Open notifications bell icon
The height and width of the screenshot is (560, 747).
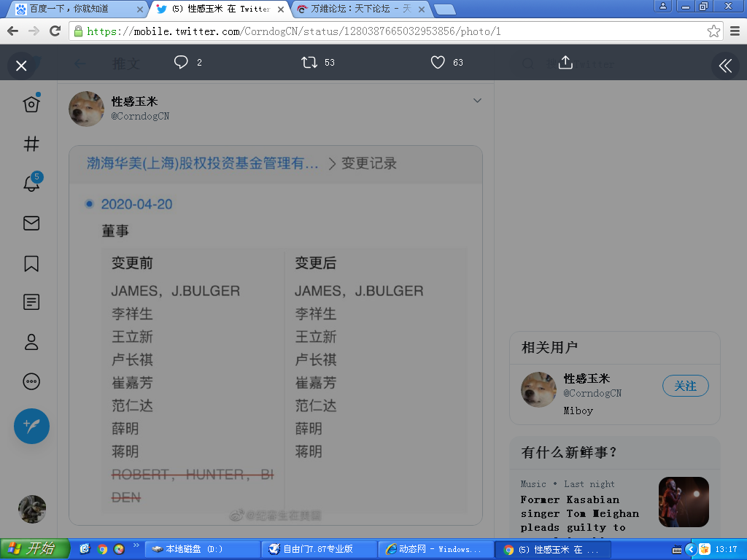click(31, 184)
